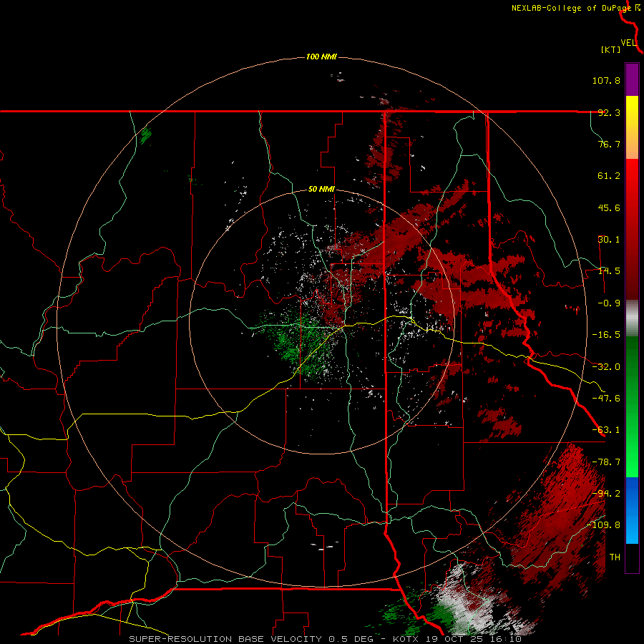Viewport: 644px width, 644px height.
Task: Click the [KT] units label
Action: point(611,49)
